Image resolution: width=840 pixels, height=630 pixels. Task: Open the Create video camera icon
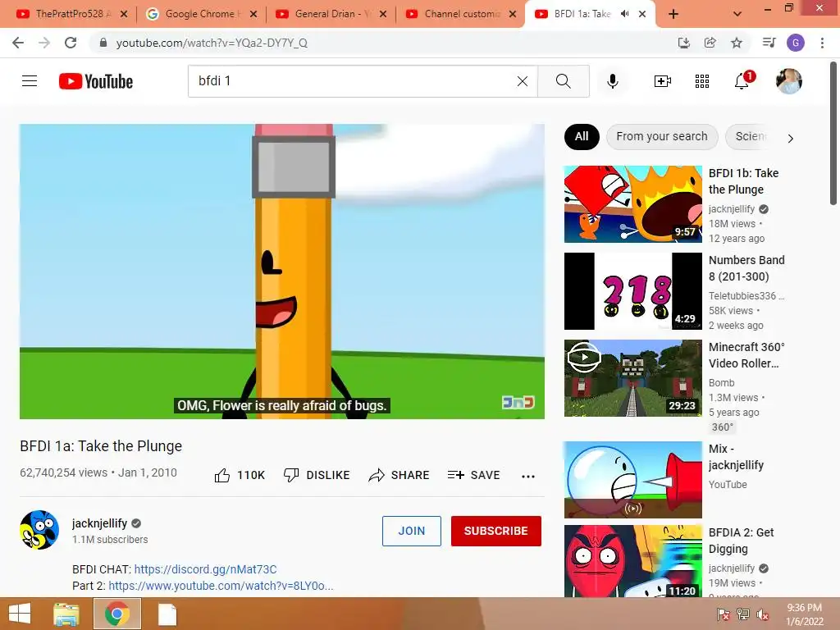(663, 81)
